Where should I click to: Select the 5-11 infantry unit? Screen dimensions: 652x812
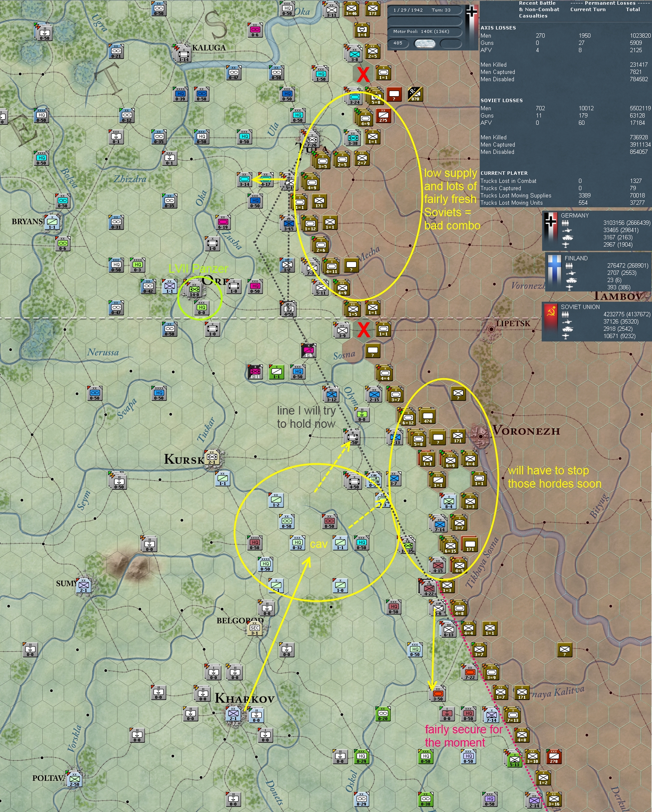tap(321, 288)
